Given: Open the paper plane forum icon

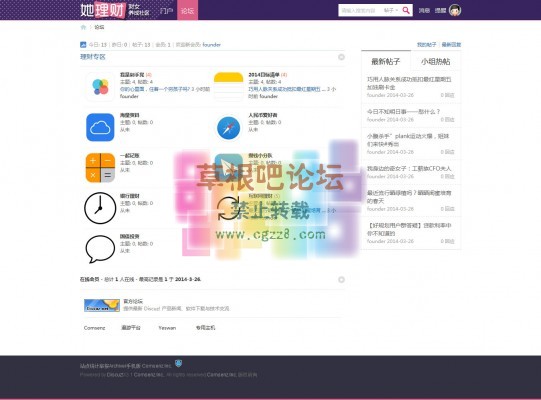Looking at the screenshot, I should pyautogui.click(x=228, y=168).
